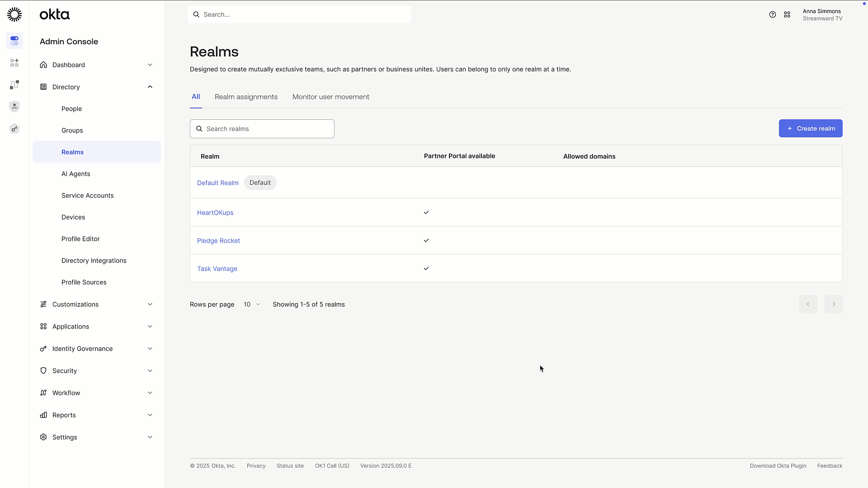Click the Okta sunburst logo icon
Viewport: 868px width, 488px height.
click(x=14, y=14)
